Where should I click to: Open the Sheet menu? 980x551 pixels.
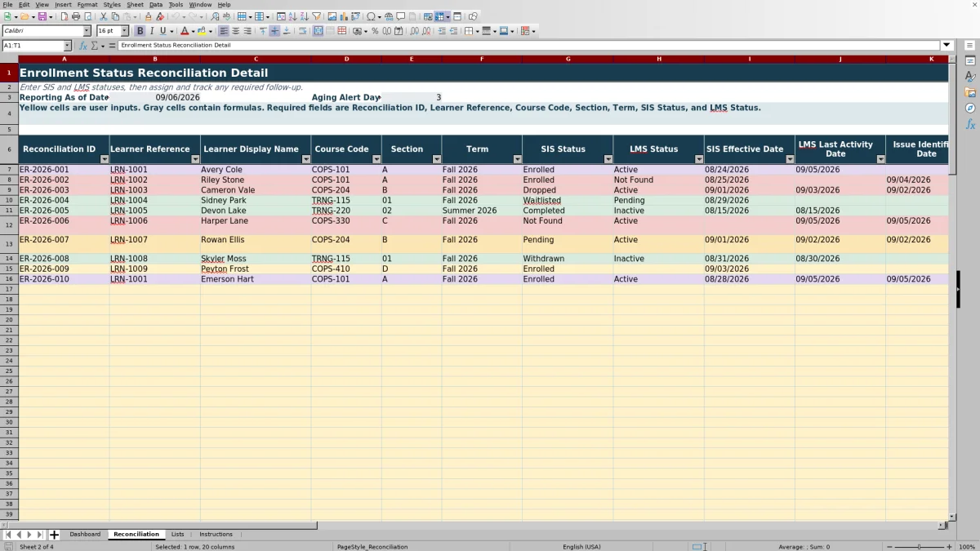point(135,4)
